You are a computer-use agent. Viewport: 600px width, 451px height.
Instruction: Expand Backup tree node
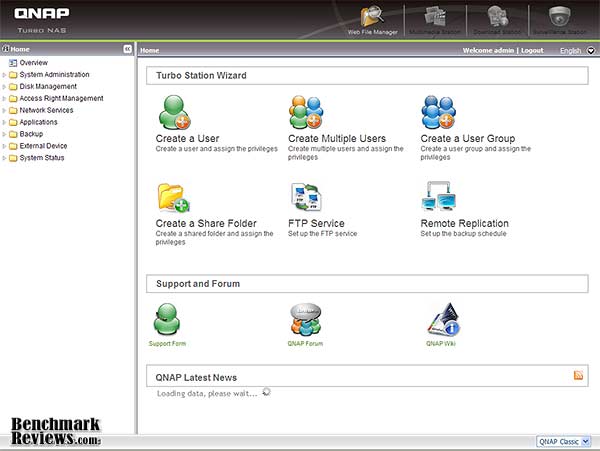pos(4,134)
